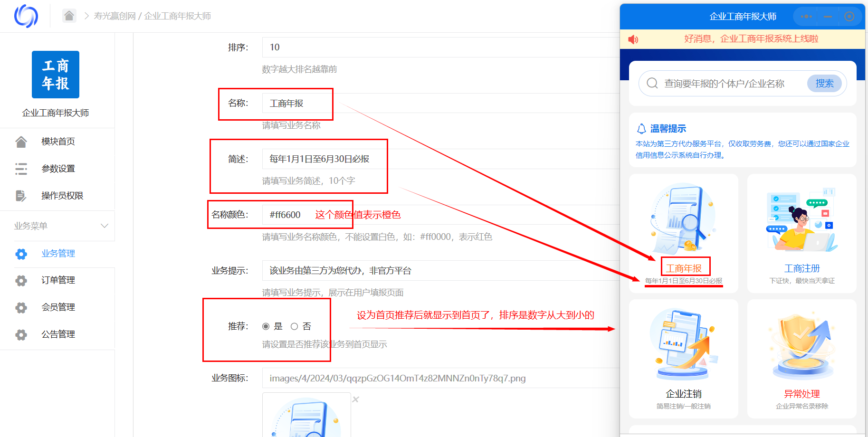
Task: Click the 企业工商年报大师 breadcrumb link
Action: tap(178, 16)
